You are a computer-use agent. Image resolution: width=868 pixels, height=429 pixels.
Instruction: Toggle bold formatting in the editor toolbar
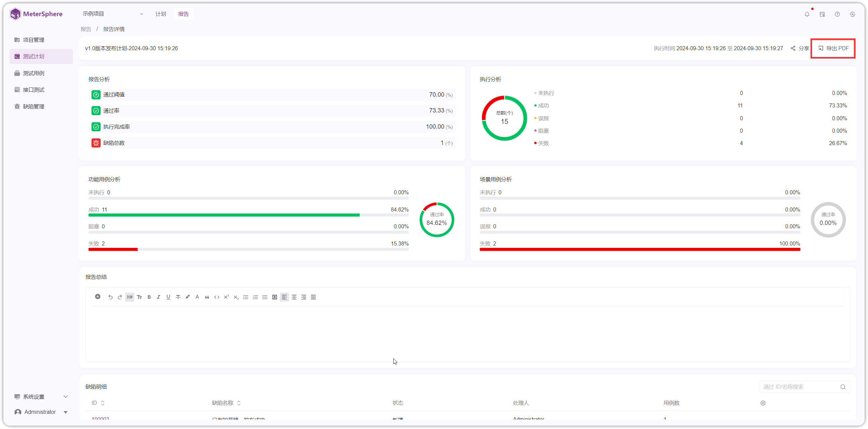pos(149,297)
